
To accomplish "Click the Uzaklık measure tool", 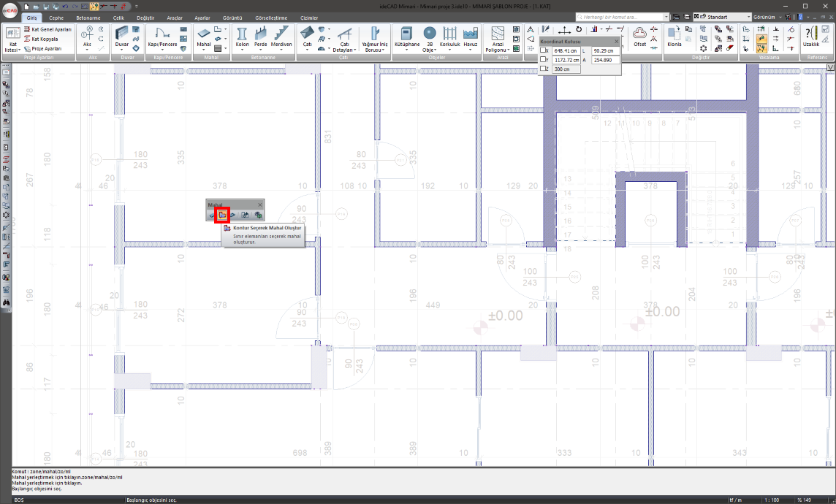I will click(811, 36).
